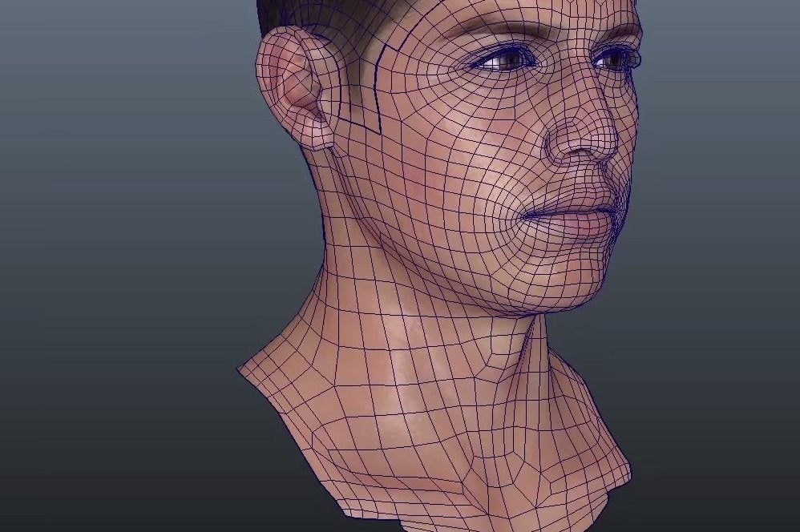Select the corner of the mouth
Viewport: 800px width, 532px height.
click(523, 216)
